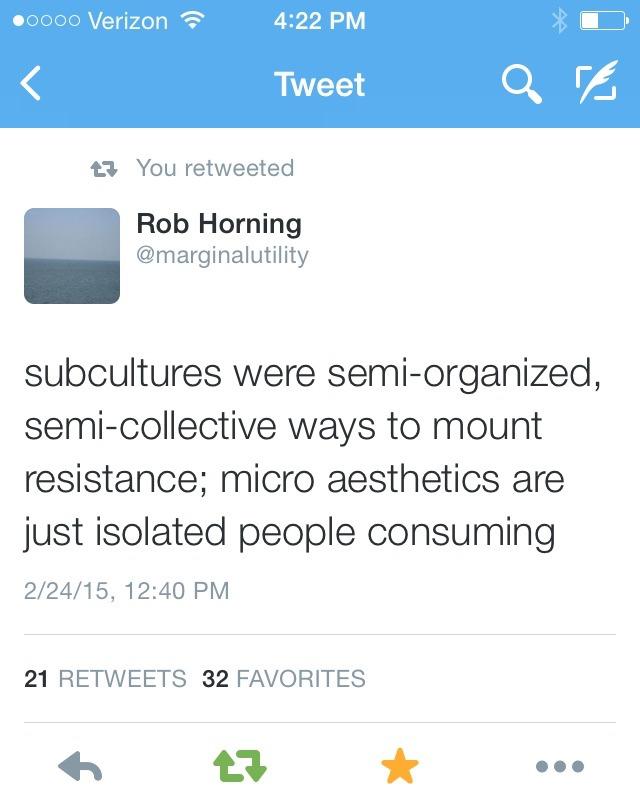Tap the Wi-Fi status icon
Viewport: 640px width, 805px height.
tap(189, 20)
